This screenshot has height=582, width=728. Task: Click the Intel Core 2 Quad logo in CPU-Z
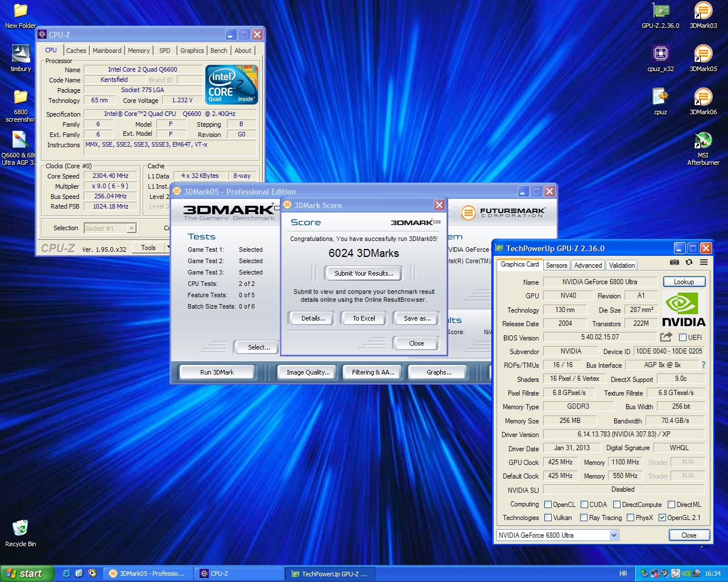[232, 85]
